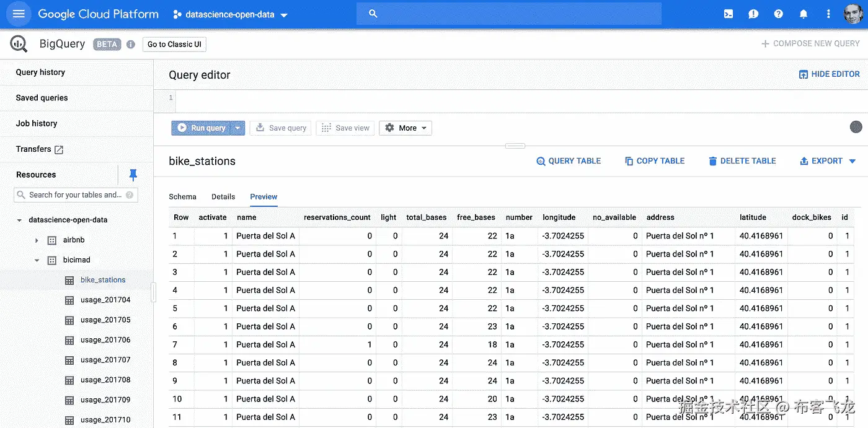
Task: Click the Save view button
Action: pos(345,128)
